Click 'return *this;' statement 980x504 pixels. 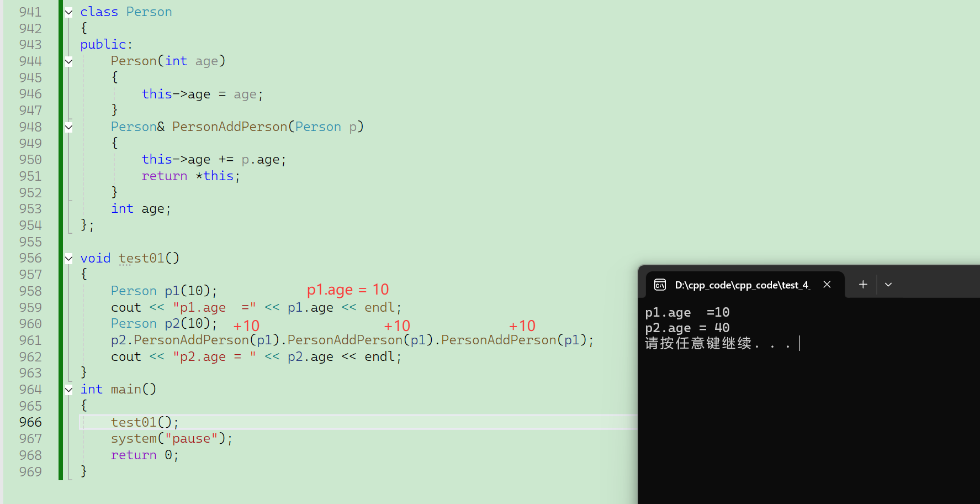tap(191, 176)
